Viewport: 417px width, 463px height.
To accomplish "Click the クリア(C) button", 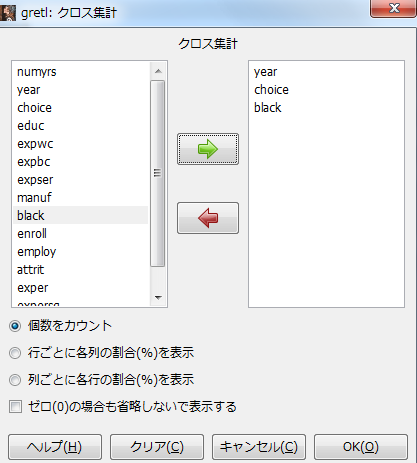I will 157,447.
